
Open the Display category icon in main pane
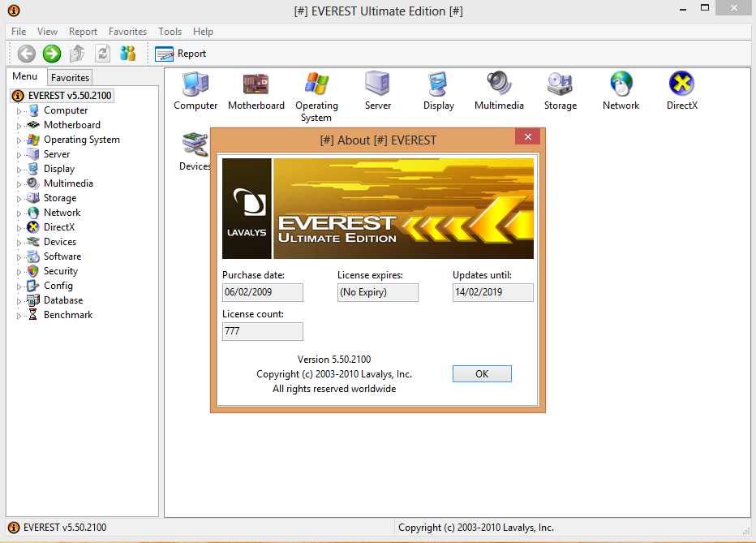(x=438, y=84)
